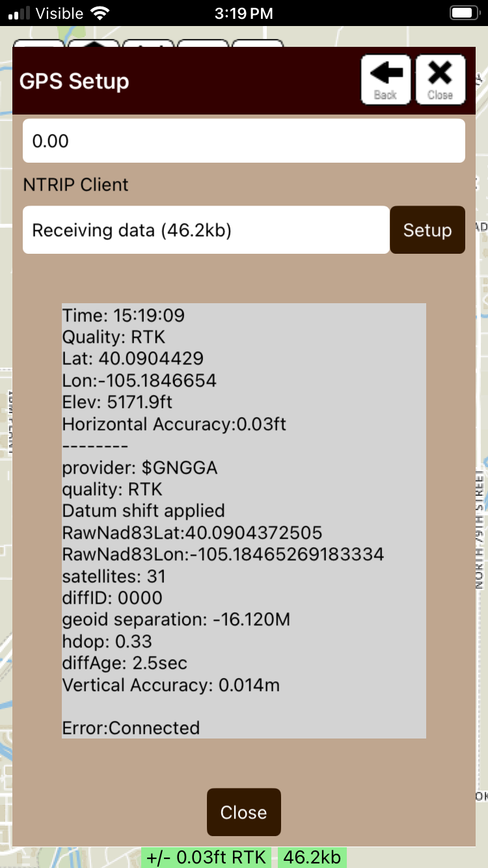
Task: Tap the +/- 0.03ft RTK status badge
Action: point(206,858)
